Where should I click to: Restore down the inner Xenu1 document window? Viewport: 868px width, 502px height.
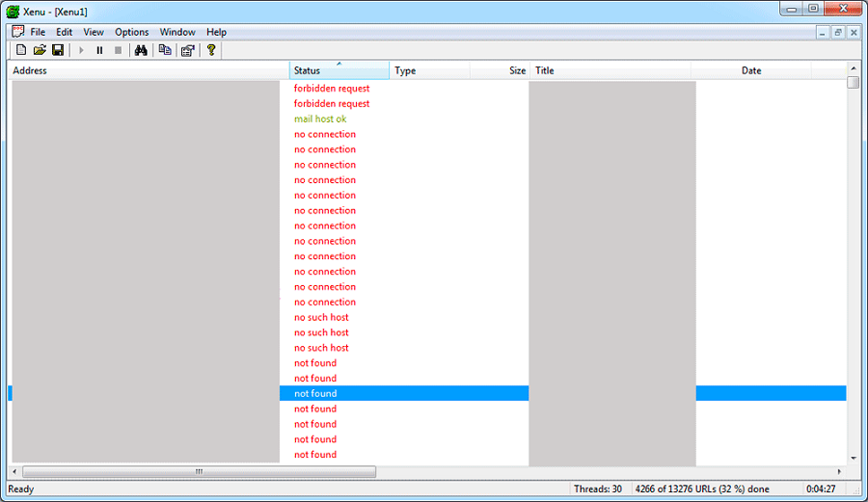point(838,33)
